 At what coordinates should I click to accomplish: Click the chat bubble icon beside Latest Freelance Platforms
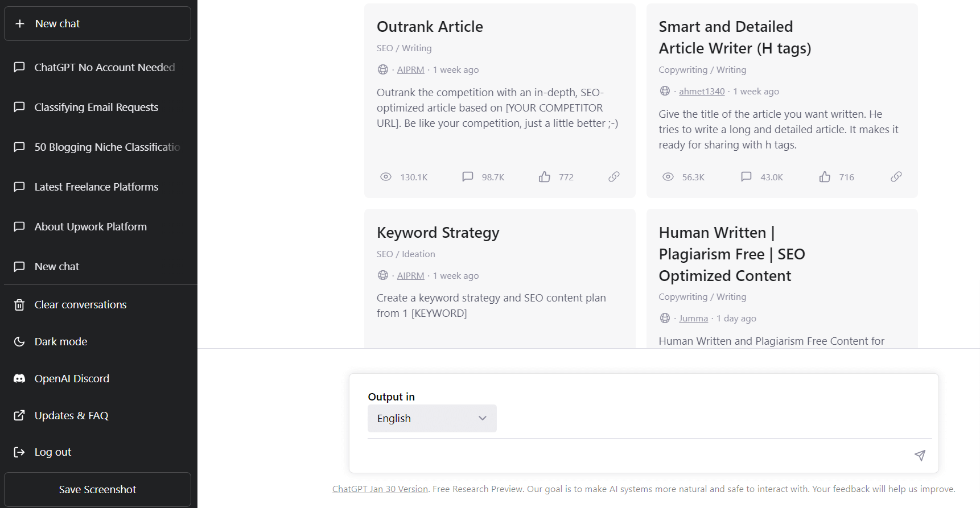[19, 187]
